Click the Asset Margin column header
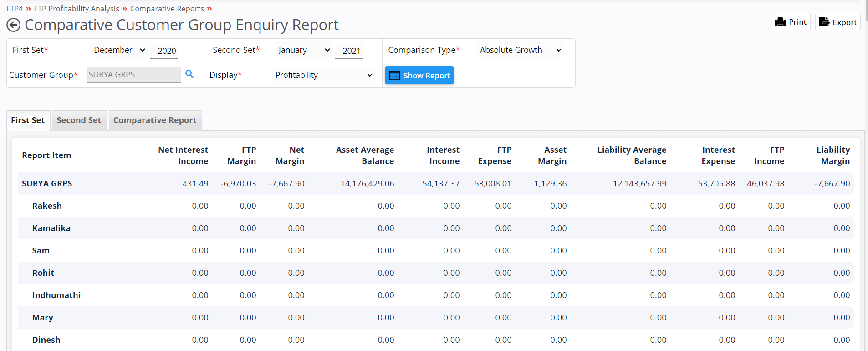The width and height of the screenshot is (868, 351). coord(552,155)
